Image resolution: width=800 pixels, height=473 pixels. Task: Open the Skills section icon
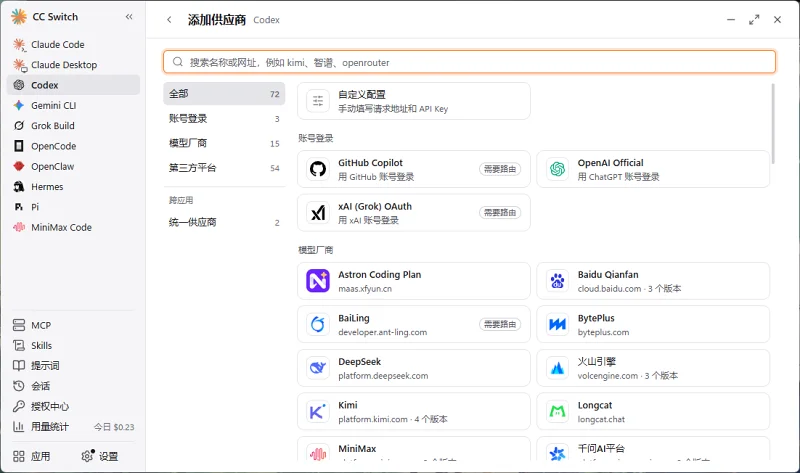pyautogui.click(x=19, y=345)
